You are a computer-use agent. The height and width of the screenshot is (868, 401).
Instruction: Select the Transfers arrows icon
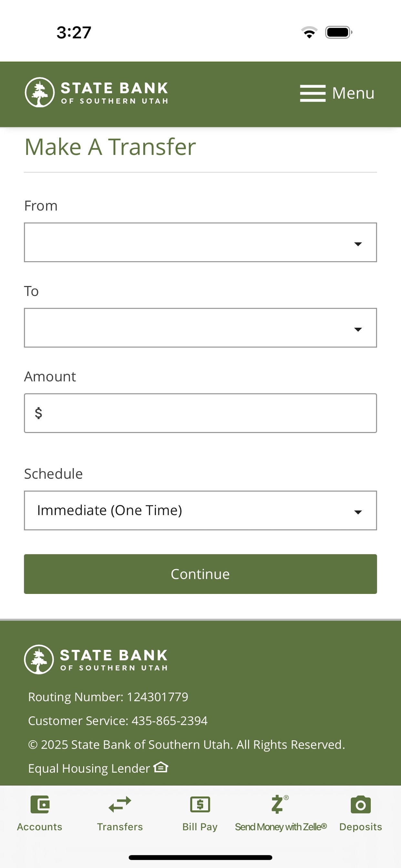click(x=120, y=804)
